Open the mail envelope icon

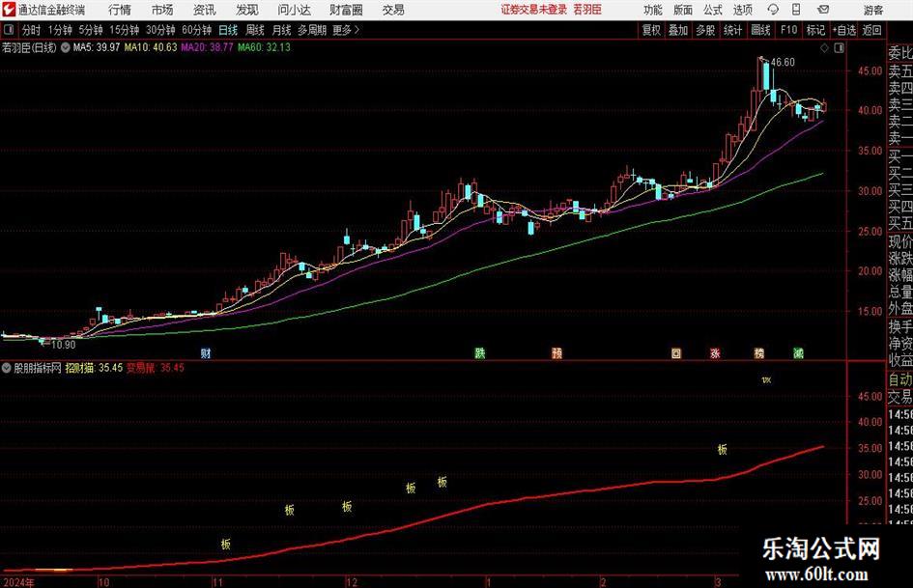pos(823,10)
